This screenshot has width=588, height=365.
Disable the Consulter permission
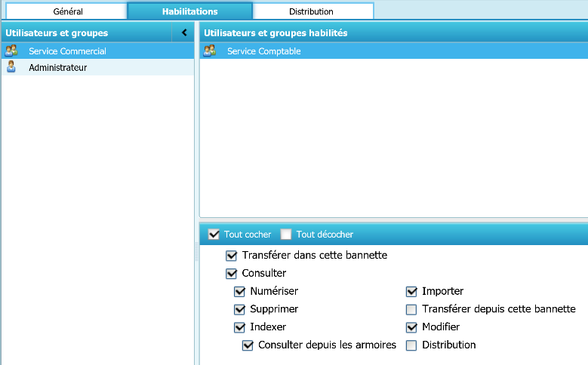click(232, 274)
